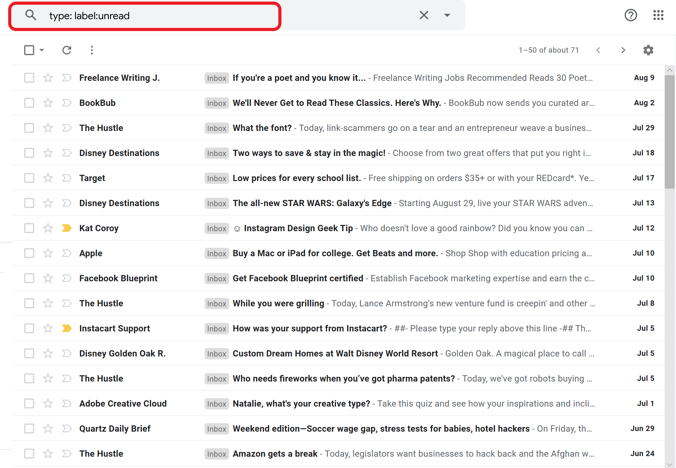Refresh the message list
676x468 pixels.
[x=67, y=50]
